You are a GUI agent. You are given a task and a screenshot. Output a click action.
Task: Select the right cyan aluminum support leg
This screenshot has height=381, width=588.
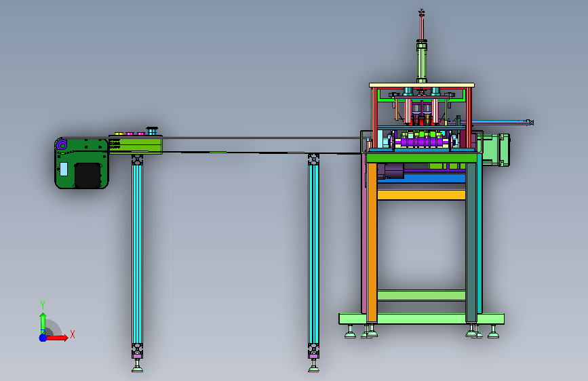(x=313, y=254)
